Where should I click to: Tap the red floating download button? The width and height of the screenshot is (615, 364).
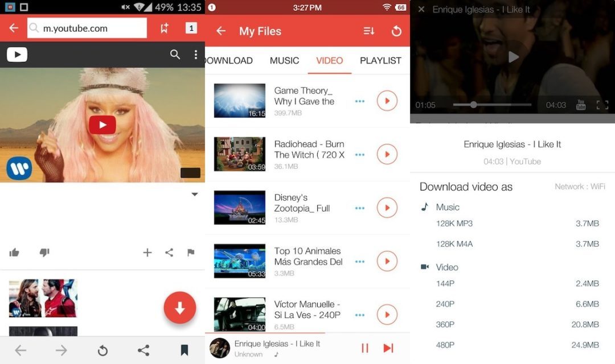click(x=180, y=308)
